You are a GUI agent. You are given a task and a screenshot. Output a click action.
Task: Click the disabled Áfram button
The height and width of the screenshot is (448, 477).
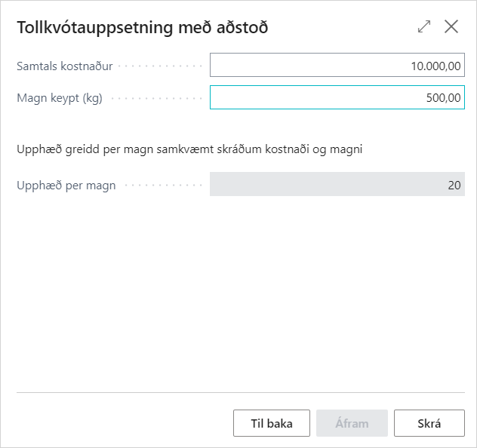click(352, 423)
